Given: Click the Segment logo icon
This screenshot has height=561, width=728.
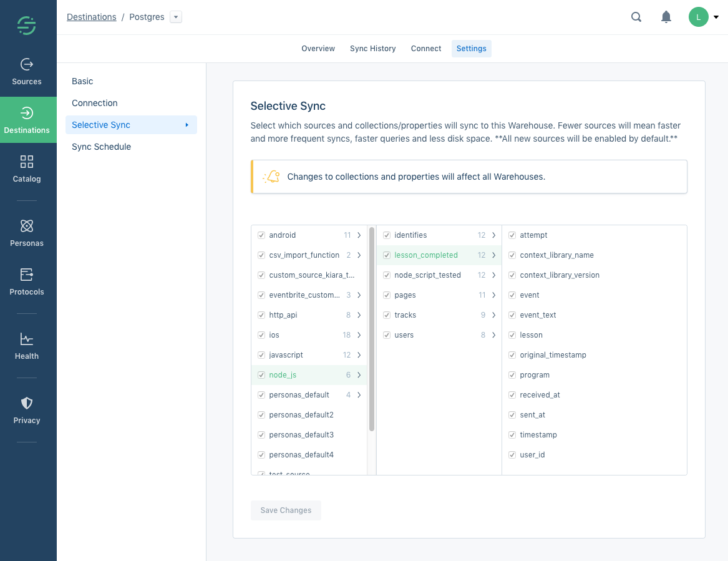Looking at the screenshot, I should pyautogui.click(x=27, y=26).
